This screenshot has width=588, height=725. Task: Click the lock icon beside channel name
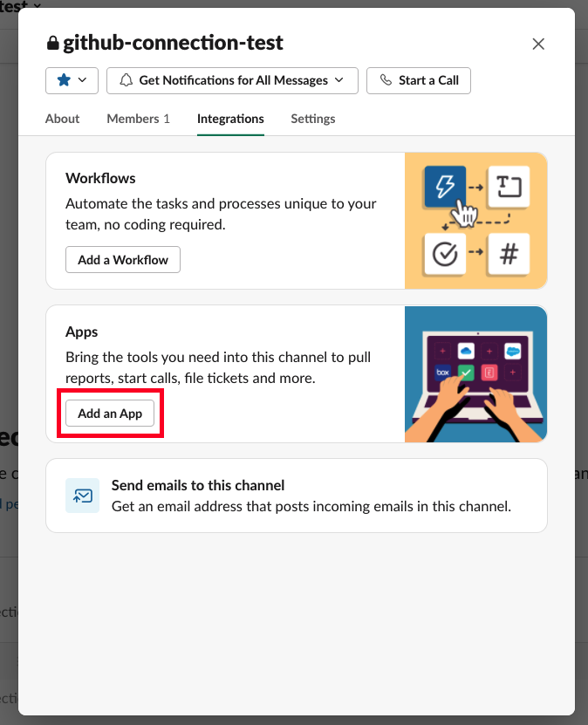pos(52,43)
